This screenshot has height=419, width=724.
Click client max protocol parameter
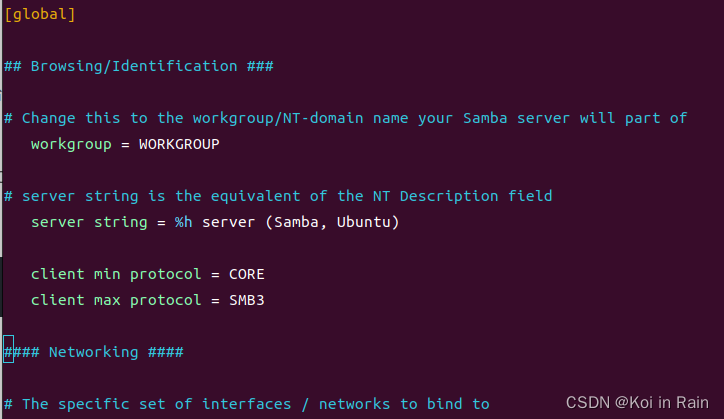(x=116, y=300)
